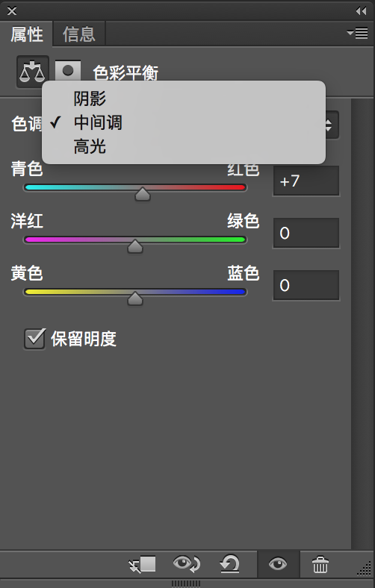Click the magenta-green slider handle
Viewport: 375px width, 588px height.
pyautogui.click(x=135, y=246)
